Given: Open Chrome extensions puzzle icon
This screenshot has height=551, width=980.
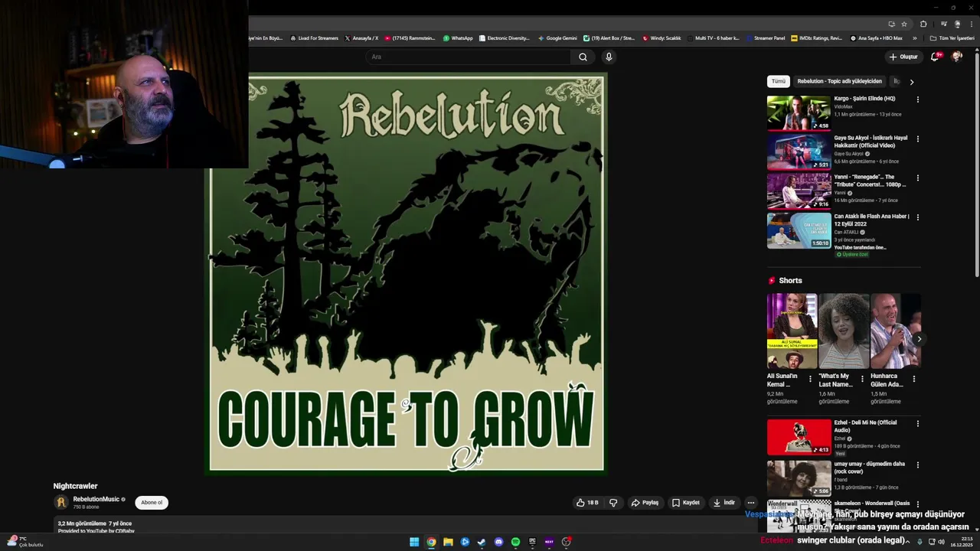Looking at the screenshot, I should tap(923, 24).
